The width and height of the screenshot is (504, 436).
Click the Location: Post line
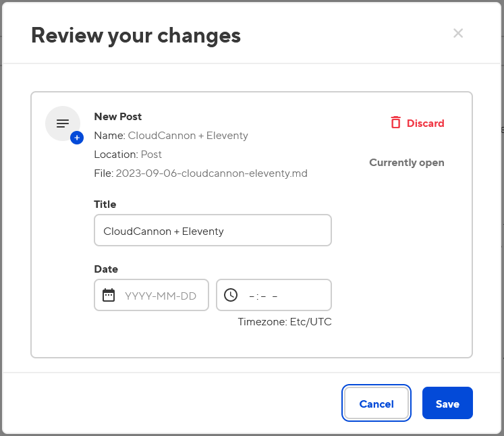pos(128,155)
